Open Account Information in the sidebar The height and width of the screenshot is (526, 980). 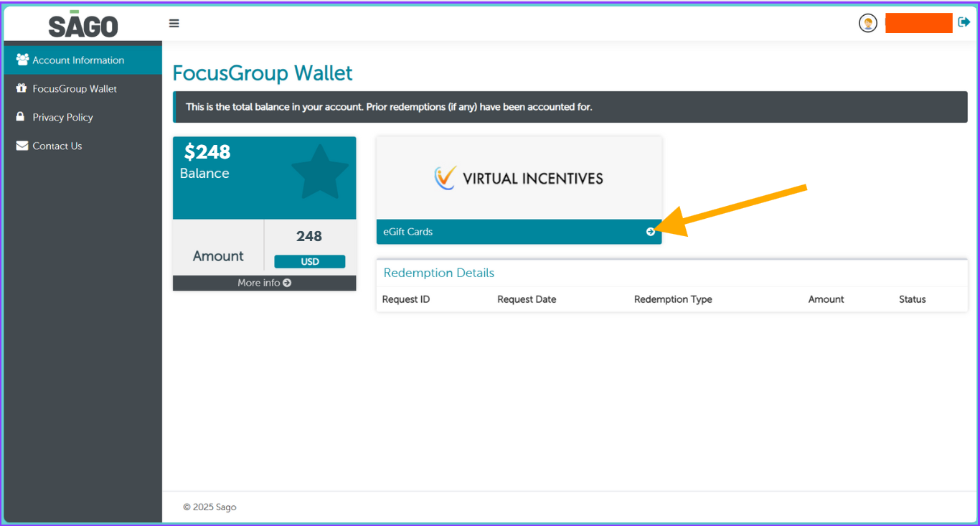point(83,60)
